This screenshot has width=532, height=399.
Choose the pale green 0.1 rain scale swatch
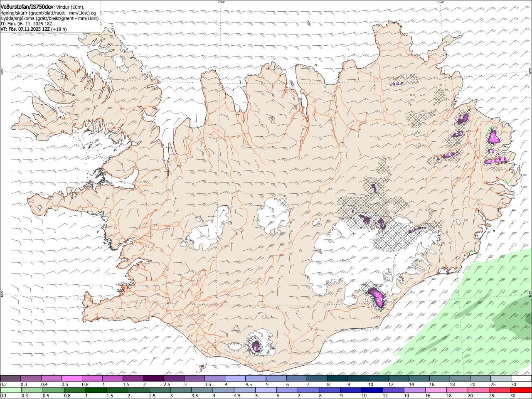11,390
